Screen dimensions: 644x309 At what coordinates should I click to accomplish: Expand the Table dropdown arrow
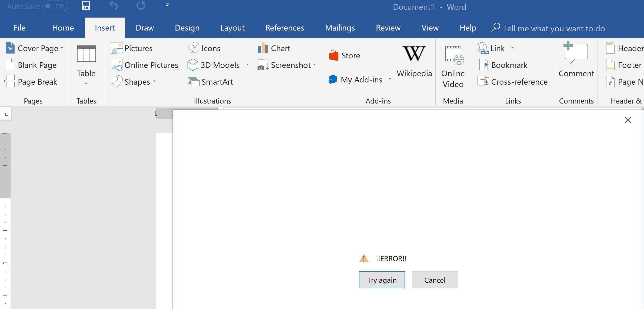(86, 84)
